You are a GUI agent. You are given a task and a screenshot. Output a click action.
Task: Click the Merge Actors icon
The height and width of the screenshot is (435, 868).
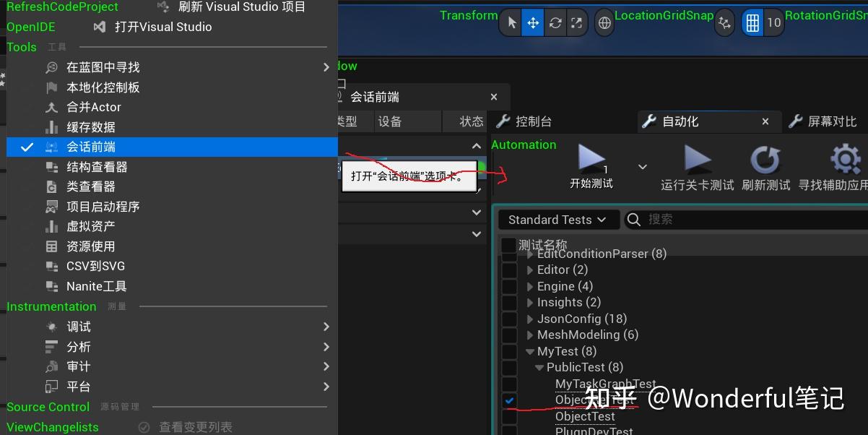pos(52,107)
